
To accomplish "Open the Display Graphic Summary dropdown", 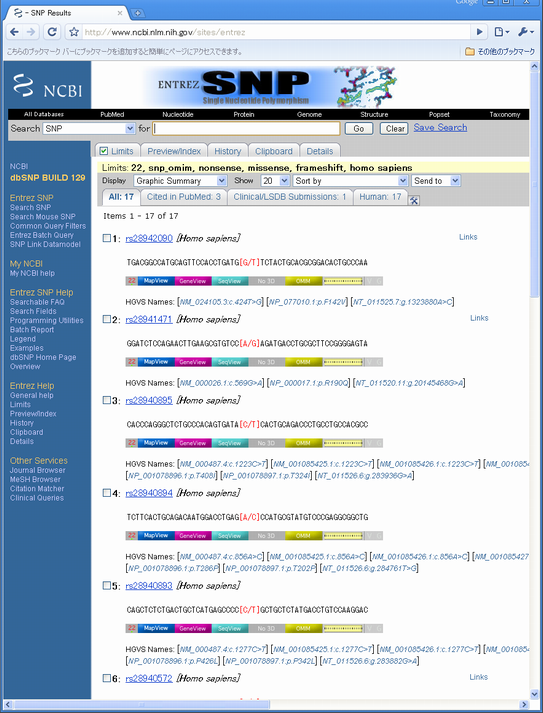I will point(181,181).
